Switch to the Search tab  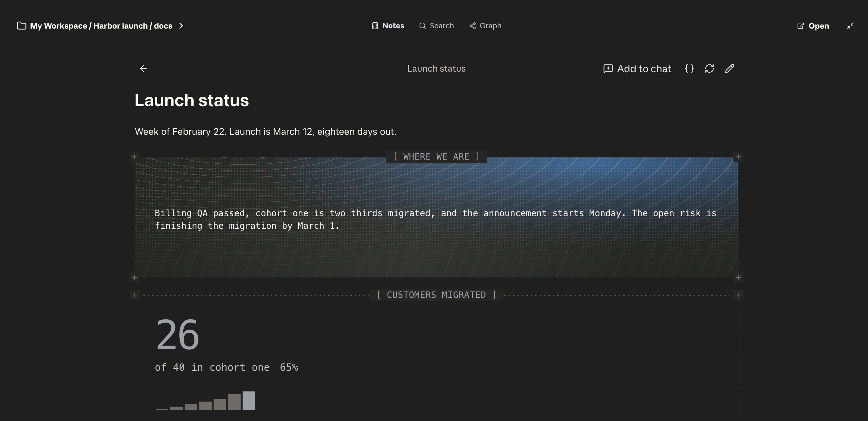coord(437,26)
